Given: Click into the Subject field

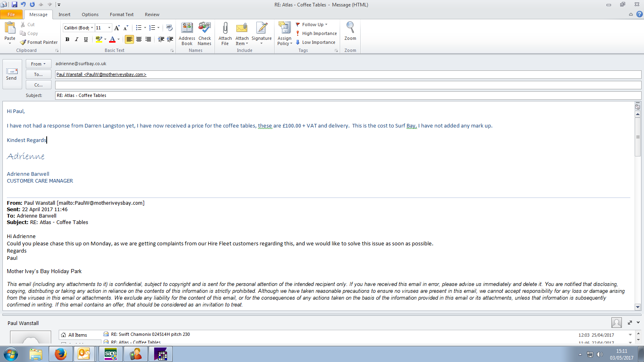Looking at the screenshot, I should point(346,95).
